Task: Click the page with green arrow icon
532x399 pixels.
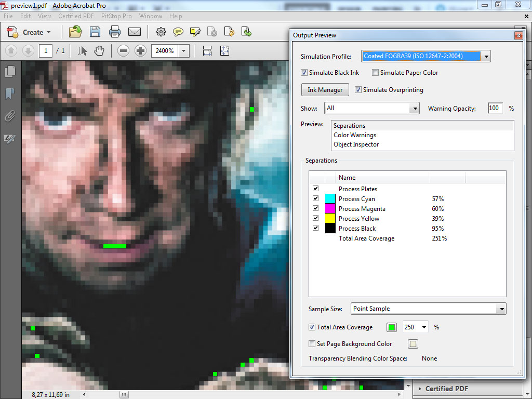Action: (x=246, y=32)
